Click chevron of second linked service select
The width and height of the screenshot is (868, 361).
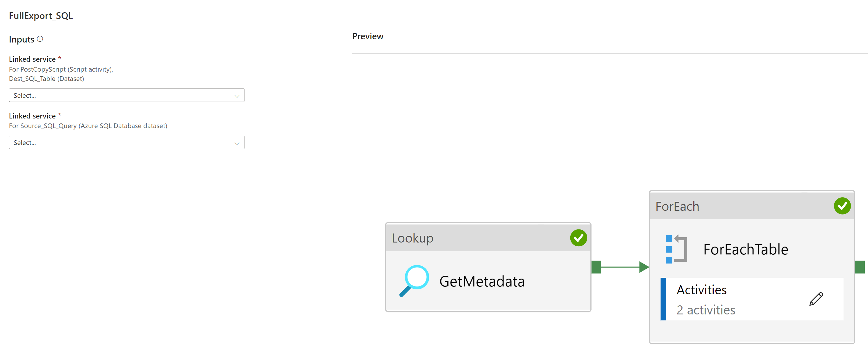click(x=237, y=144)
